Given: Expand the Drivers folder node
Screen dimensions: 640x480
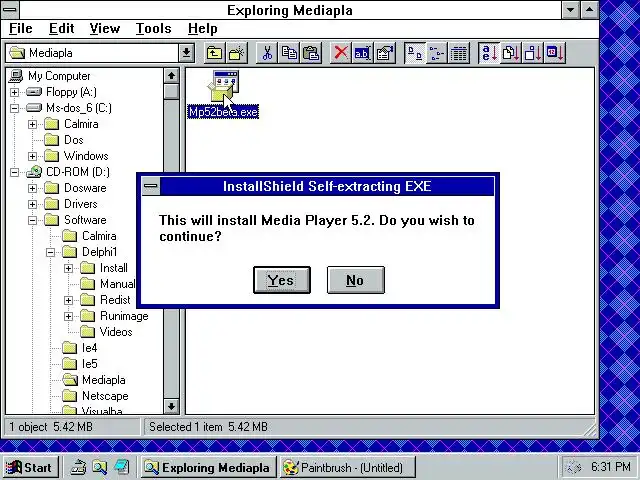Looking at the screenshot, I should click(32, 204).
